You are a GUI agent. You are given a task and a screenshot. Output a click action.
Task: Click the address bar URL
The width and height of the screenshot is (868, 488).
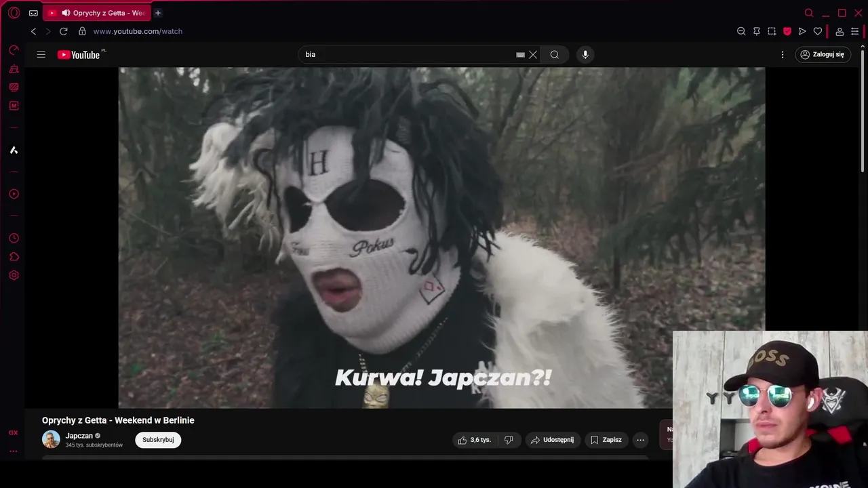pyautogui.click(x=138, y=31)
